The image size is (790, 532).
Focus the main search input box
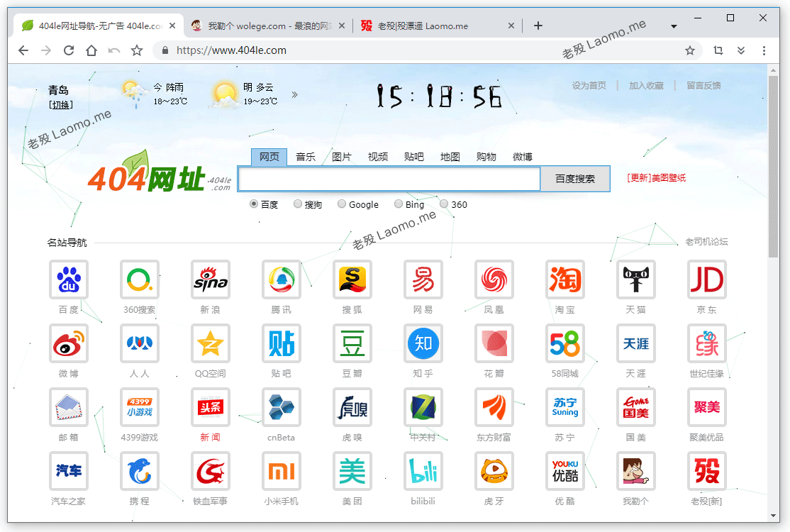click(x=389, y=179)
